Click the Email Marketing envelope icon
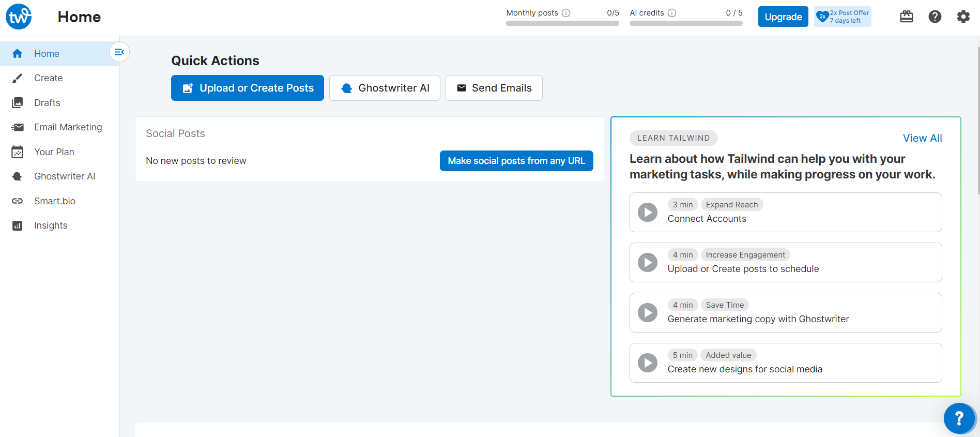This screenshot has height=437, width=980. (x=17, y=127)
